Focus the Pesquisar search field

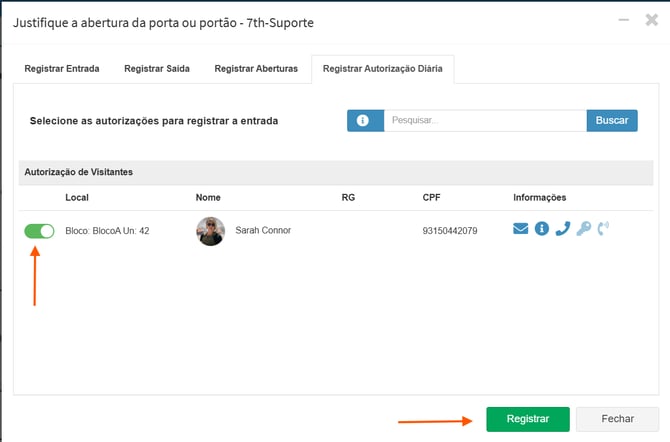485,120
